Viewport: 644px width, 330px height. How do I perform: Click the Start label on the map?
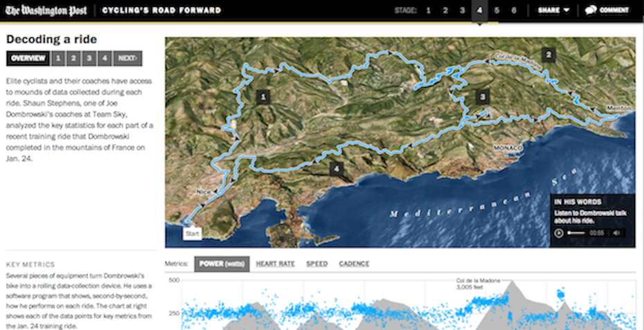(191, 234)
